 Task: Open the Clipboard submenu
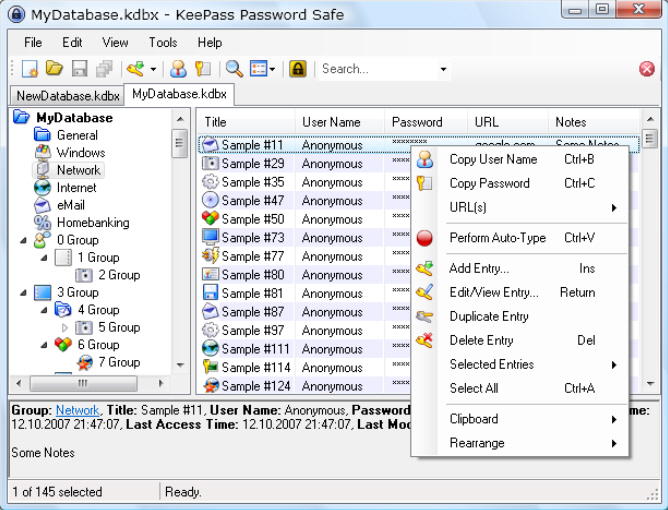[519, 419]
